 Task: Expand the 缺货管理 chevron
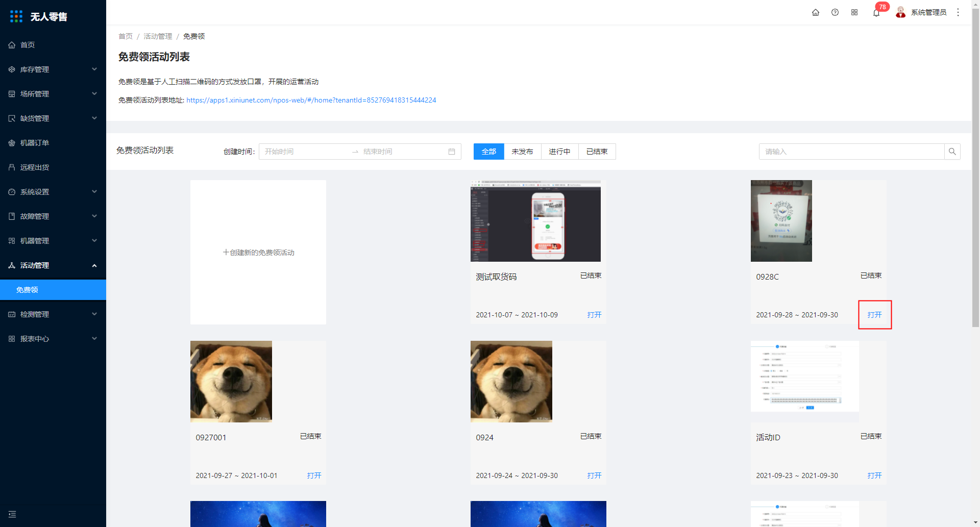94,118
